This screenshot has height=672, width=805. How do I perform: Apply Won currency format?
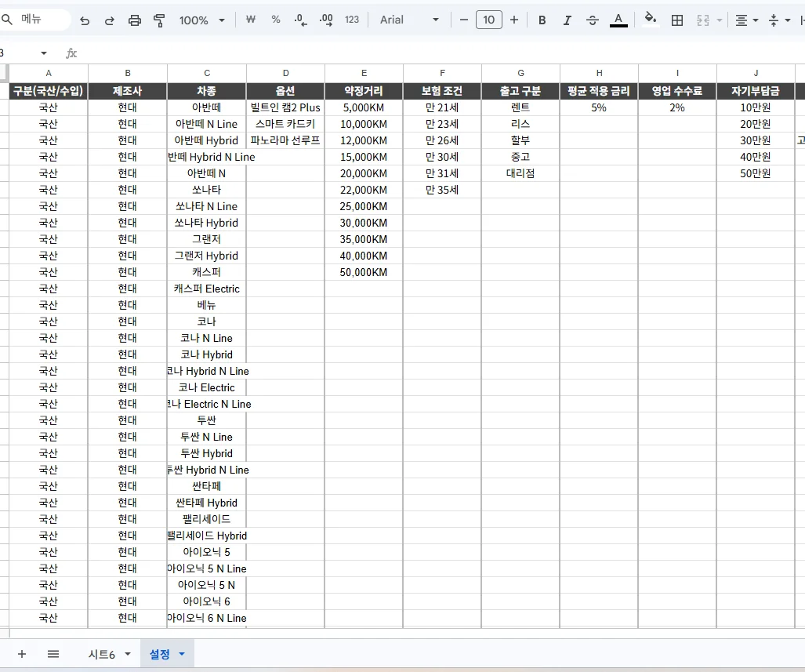pyautogui.click(x=251, y=20)
